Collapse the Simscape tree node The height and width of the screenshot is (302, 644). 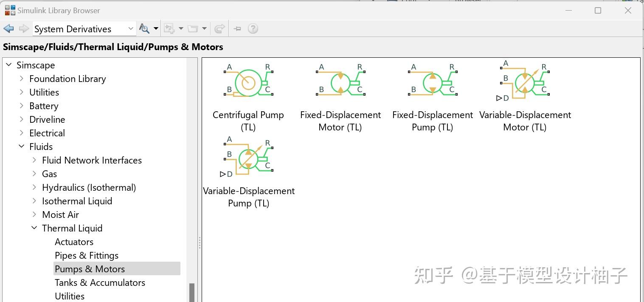coord(9,65)
